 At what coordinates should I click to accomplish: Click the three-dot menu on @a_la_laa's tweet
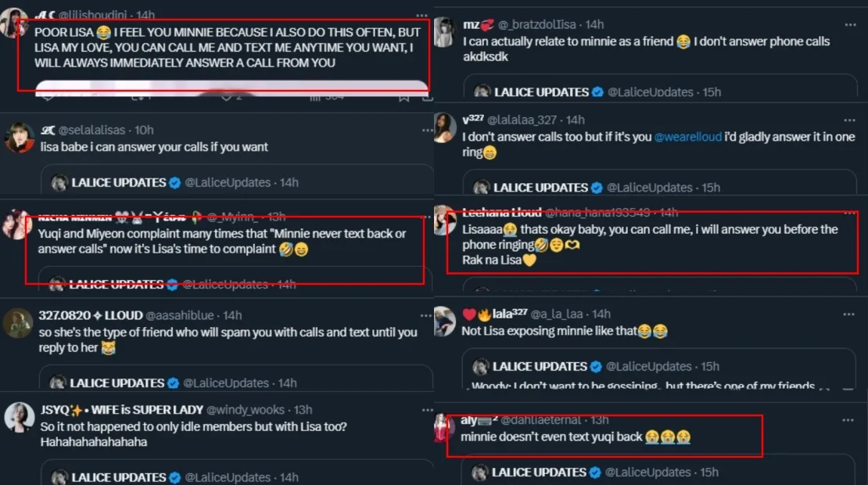848,314
